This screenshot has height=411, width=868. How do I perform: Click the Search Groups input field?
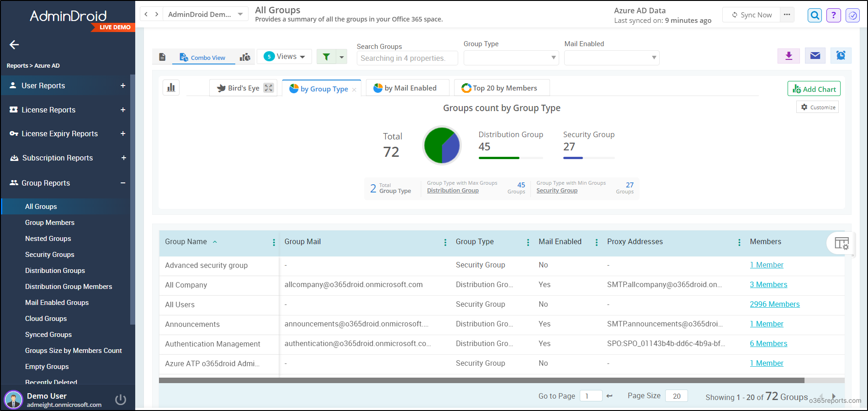pos(407,58)
